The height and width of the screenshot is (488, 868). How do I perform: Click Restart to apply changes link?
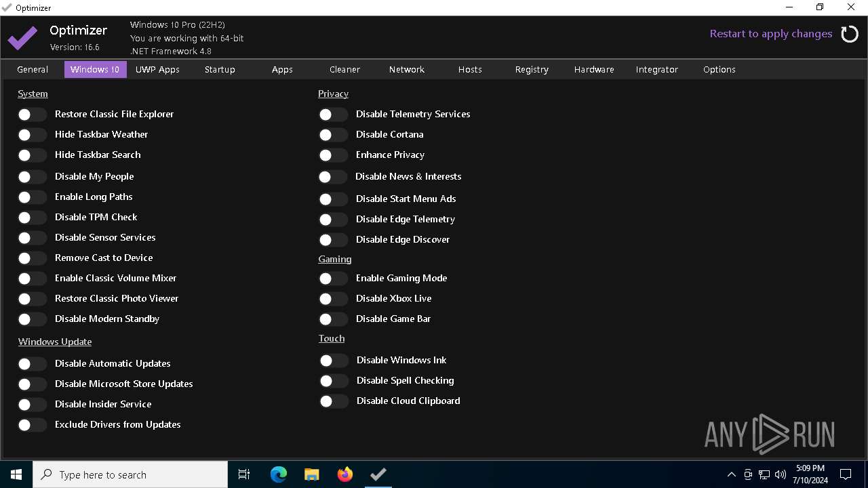pyautogui.click(x=771, y=34)
